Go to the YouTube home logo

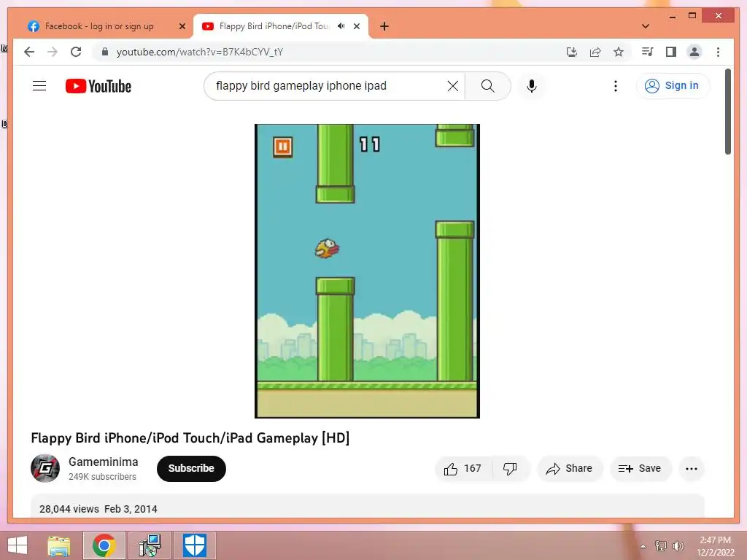click(98, 86)
